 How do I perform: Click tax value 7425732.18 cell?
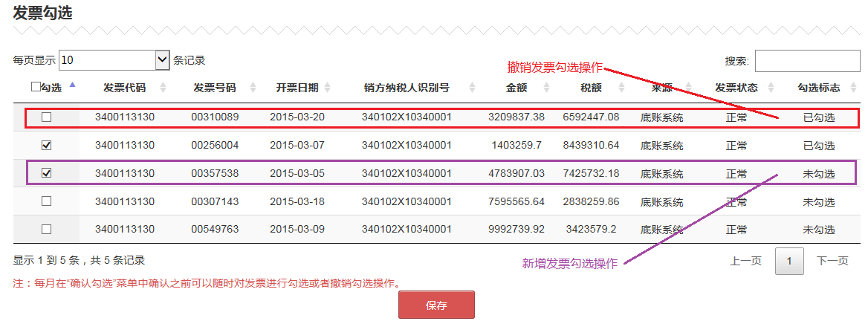[x=591, y=173]
